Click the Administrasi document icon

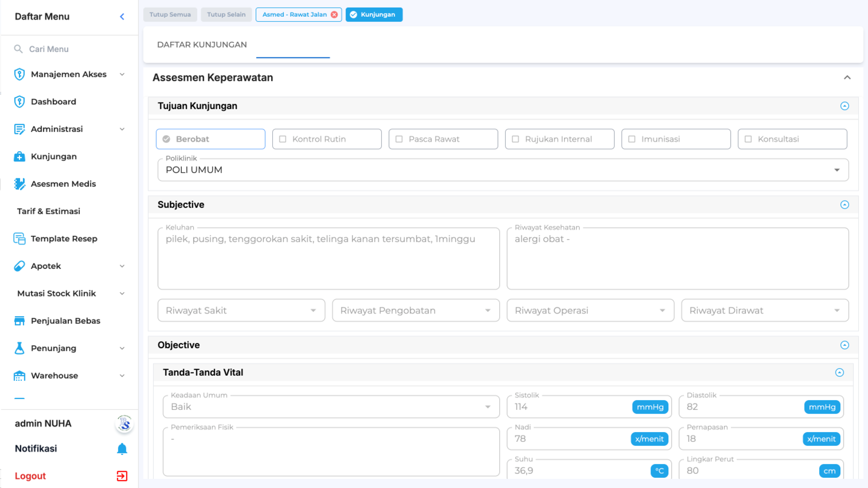(20, 129)
